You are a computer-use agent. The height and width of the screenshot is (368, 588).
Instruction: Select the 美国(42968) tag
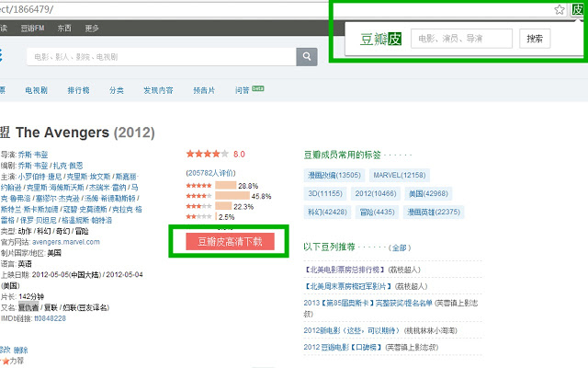click(428, 193)
